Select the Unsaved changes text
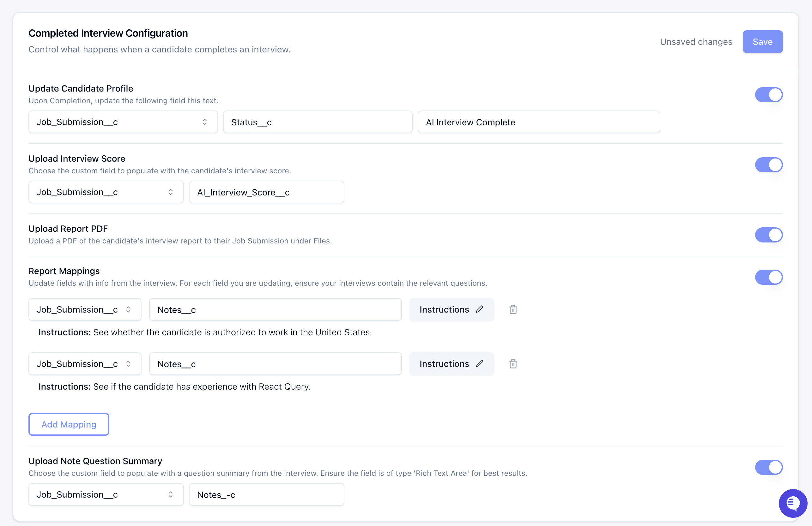The width and height of the screenshot is (812, 526). click(696, 42)
